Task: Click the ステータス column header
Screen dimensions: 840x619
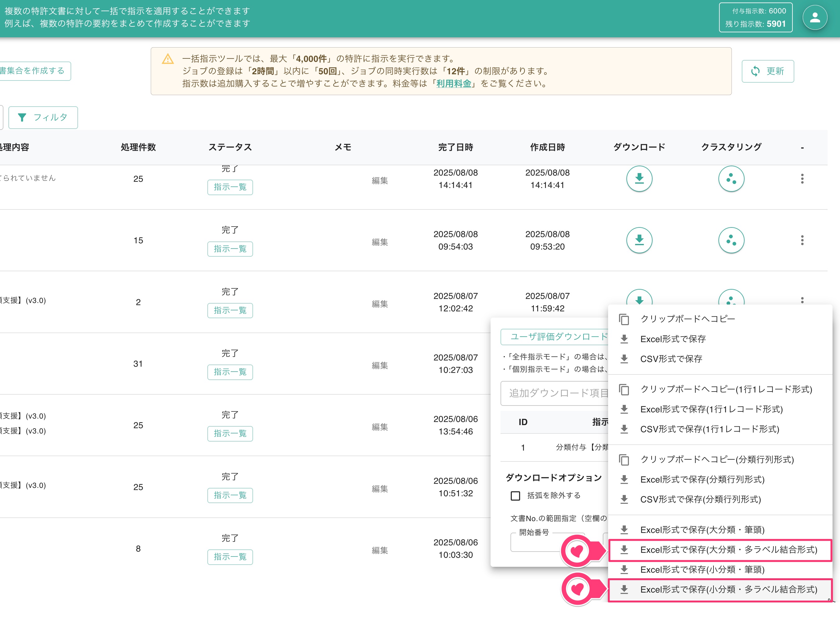Action: pos(230,147)
